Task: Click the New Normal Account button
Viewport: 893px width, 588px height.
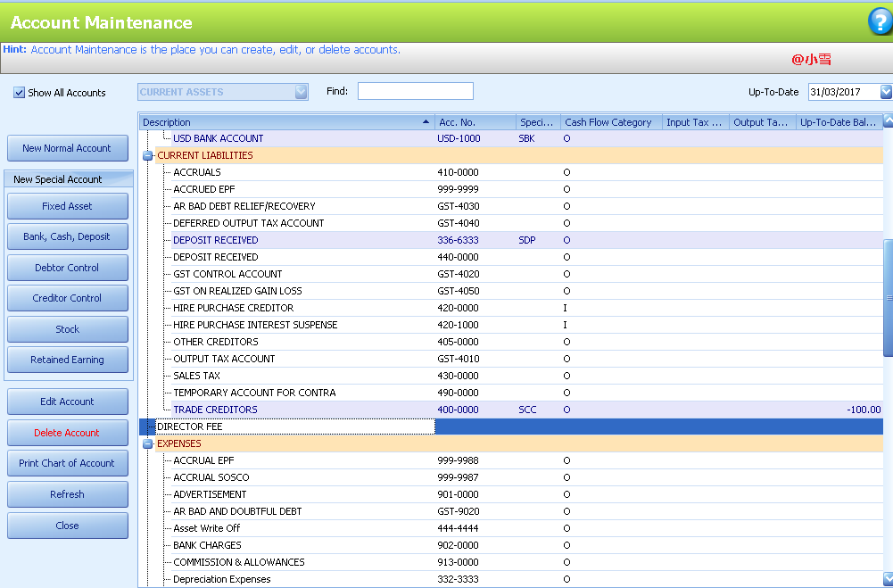Action: click(x=67, y=147)
